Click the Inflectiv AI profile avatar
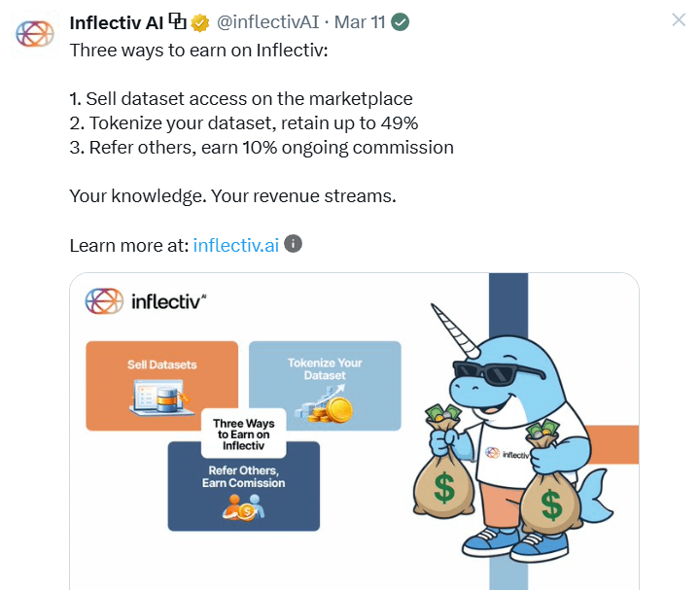Viewport: 700px width, 590px height. (x=35, y=34)
